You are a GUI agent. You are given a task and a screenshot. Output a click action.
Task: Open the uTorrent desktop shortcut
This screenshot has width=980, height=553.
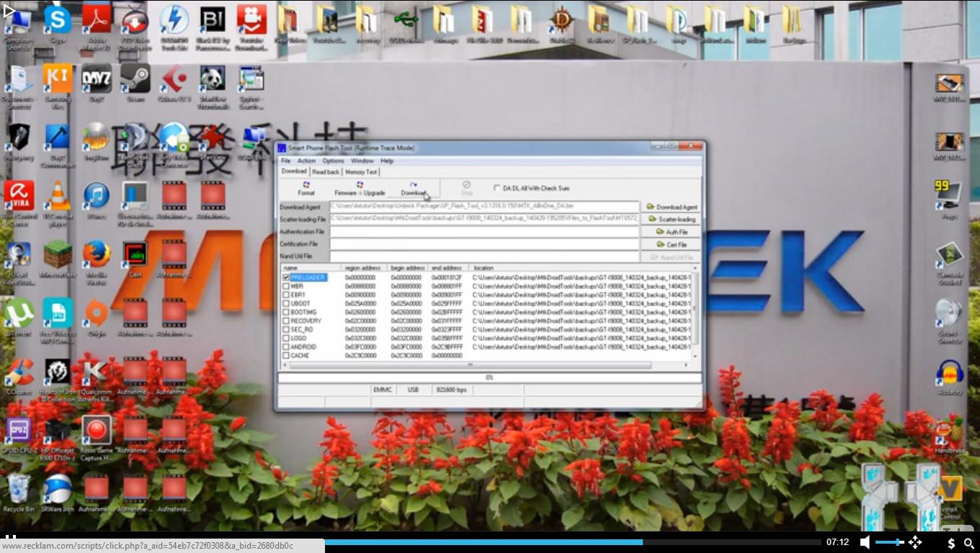(19, 318)
